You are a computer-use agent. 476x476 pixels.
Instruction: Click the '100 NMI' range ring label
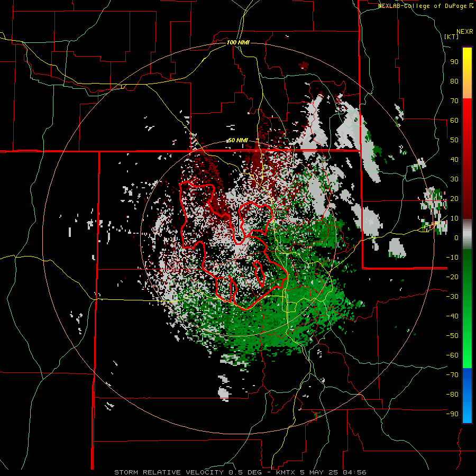pyautogui.click(x=238, y=42)
